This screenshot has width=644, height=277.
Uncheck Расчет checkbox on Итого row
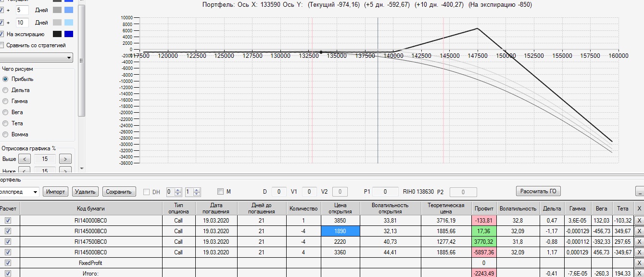pyautogui.click(x=8, y=273)
